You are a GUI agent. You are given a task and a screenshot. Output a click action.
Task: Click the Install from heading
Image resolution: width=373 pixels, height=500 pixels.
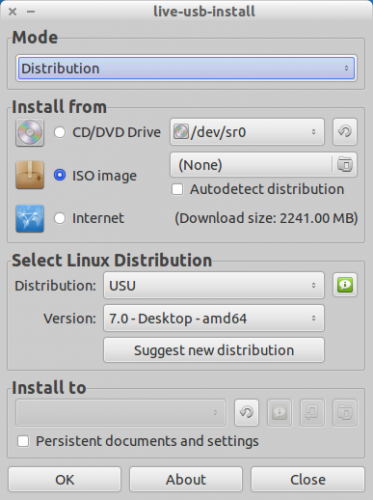[x=59, y=107]
